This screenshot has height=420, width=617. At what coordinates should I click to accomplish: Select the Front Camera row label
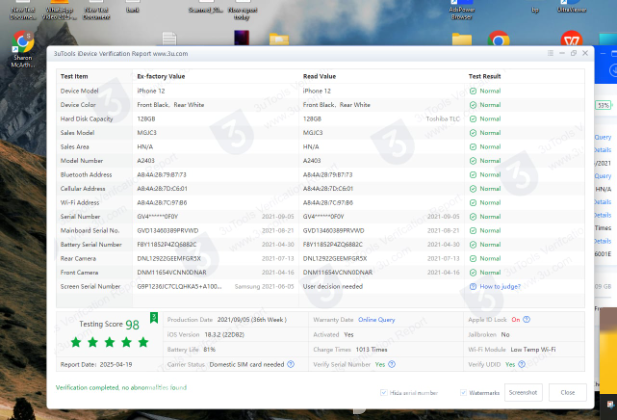pos(79,272)
